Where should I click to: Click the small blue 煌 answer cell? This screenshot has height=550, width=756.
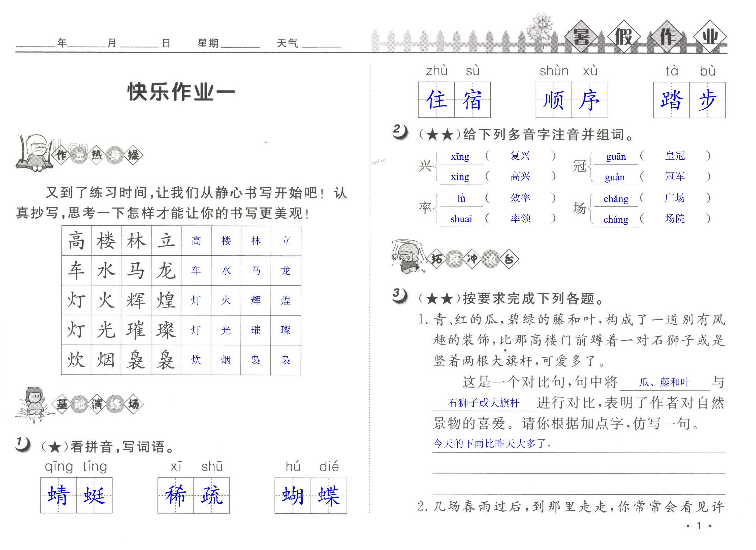(286, 300)
